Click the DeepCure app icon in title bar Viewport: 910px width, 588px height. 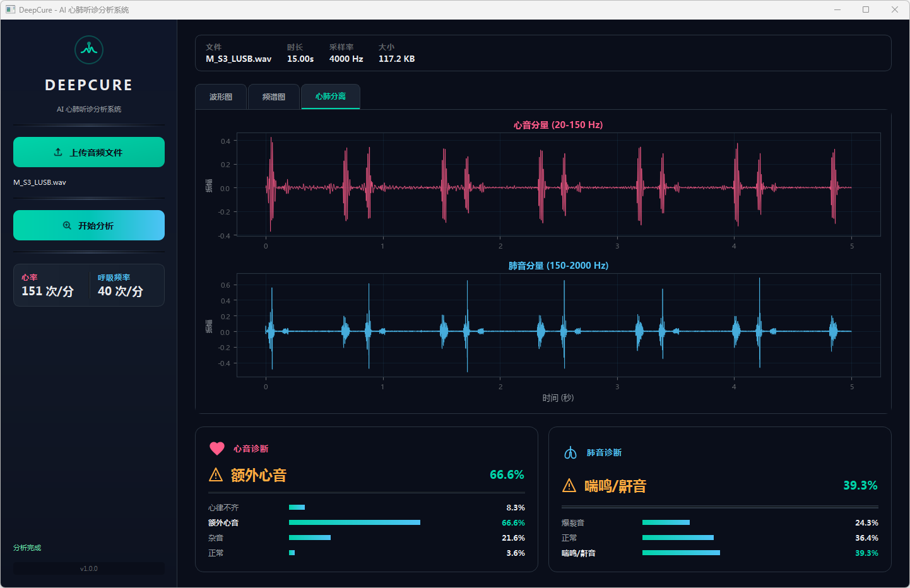click(10, 9)
